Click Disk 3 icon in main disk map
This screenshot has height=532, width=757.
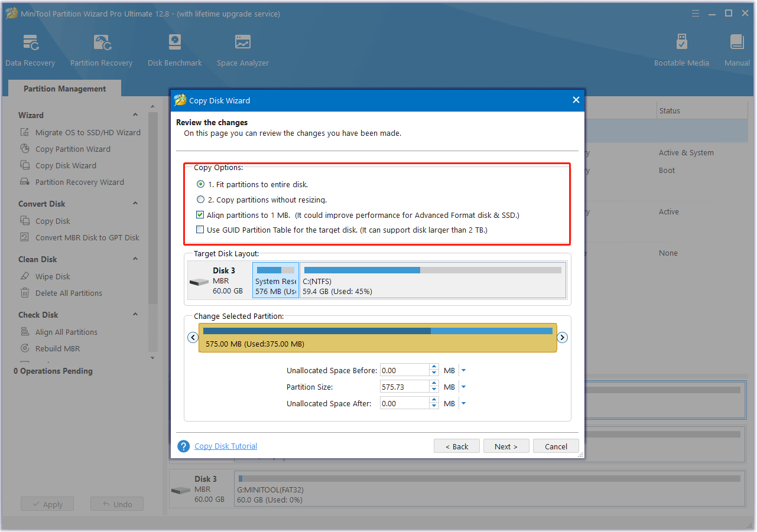(180, 491)
